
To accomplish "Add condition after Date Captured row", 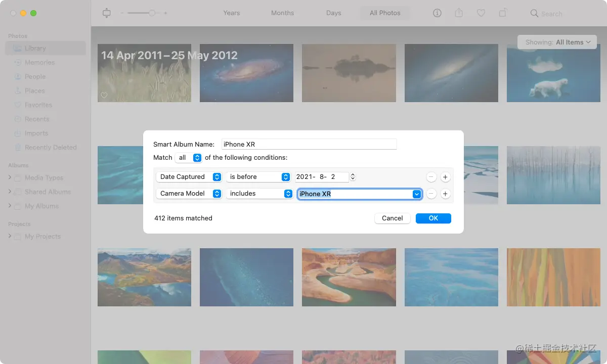I will pyautogui.click(x=445, y=177).
